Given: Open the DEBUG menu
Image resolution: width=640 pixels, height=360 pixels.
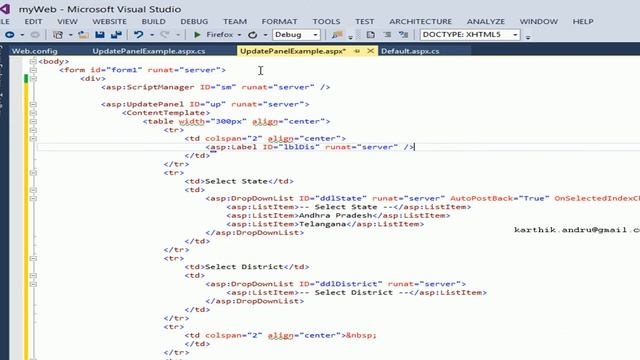Looking at the screenshot, I should coord(194,21).
